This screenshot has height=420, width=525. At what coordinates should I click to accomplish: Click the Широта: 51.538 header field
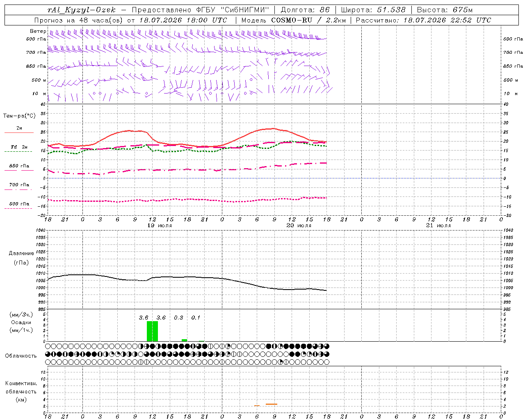(373, 10)
